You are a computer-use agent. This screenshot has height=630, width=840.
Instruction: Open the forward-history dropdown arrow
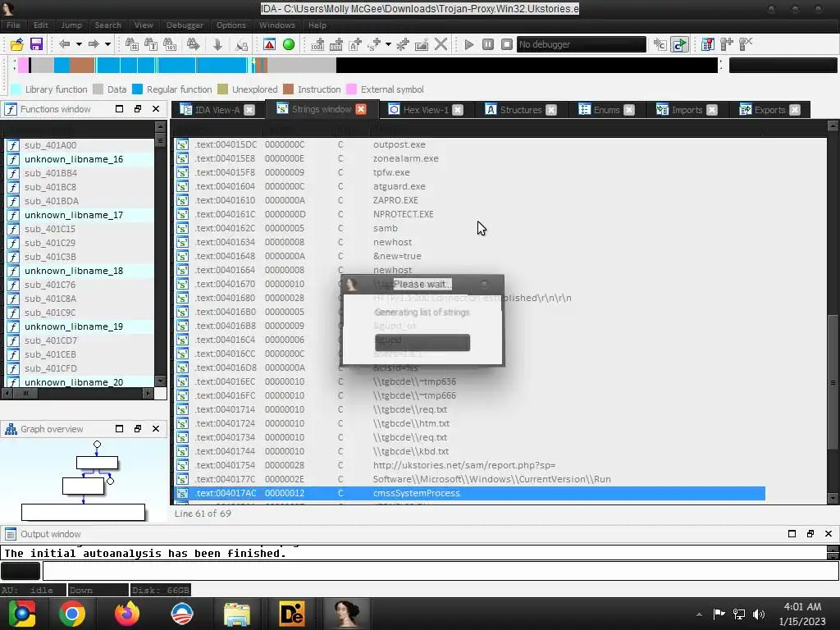click(107, 44)
